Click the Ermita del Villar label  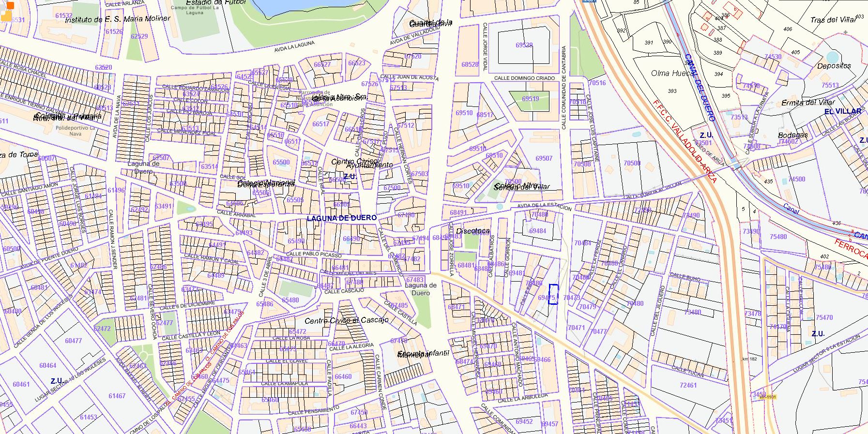click(807, 103)
